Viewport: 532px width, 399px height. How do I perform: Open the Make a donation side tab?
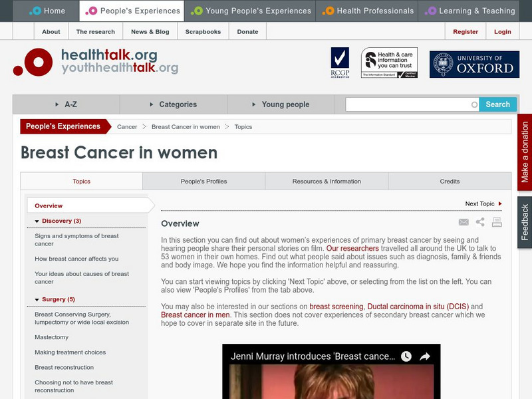pyautogui.click(x=525, y=152)
